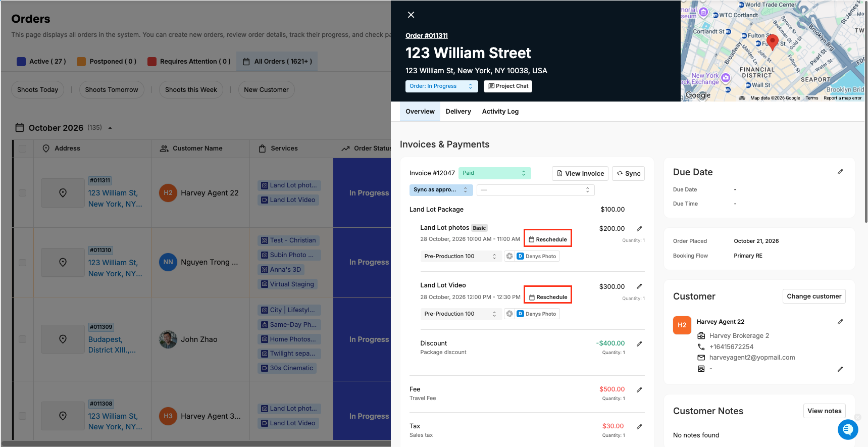Open Pre-Production 100 dropdown under Land Lot Video

(x=461, y=314)
